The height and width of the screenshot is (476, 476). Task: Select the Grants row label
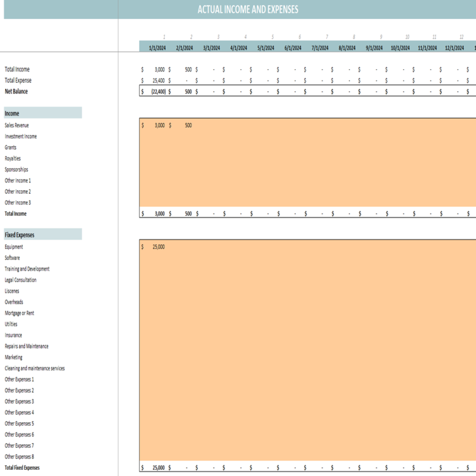pos(9,147)
